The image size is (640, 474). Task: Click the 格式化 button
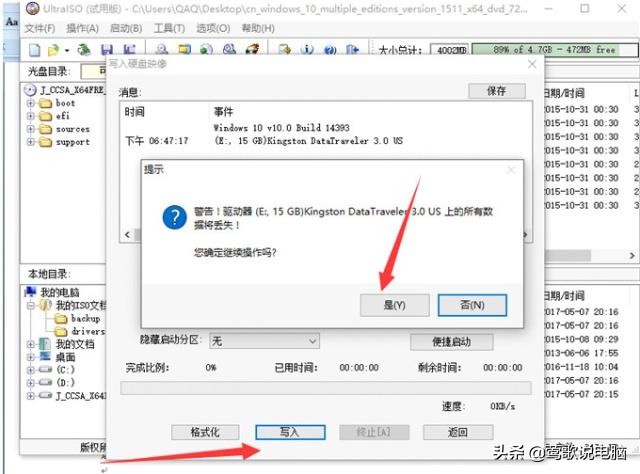point(205,432)
